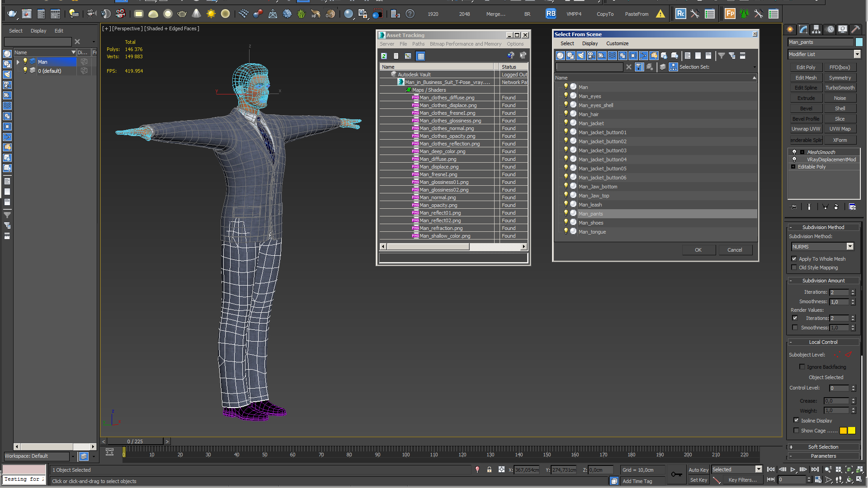Viewport: 868px width, 488px height.
Task: Toggle Render Values Iterations checkbox
Action: coord(795,318)
